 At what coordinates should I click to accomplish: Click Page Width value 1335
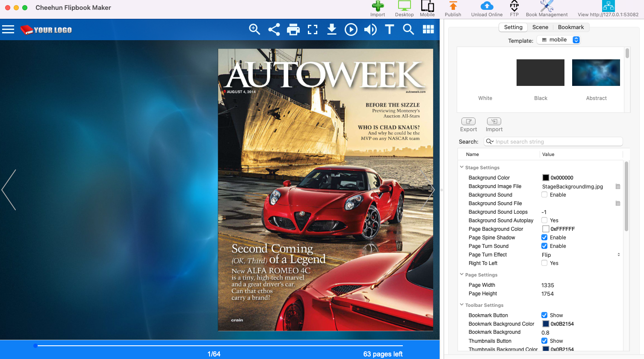pyautogui.click(x=548, y=285)
